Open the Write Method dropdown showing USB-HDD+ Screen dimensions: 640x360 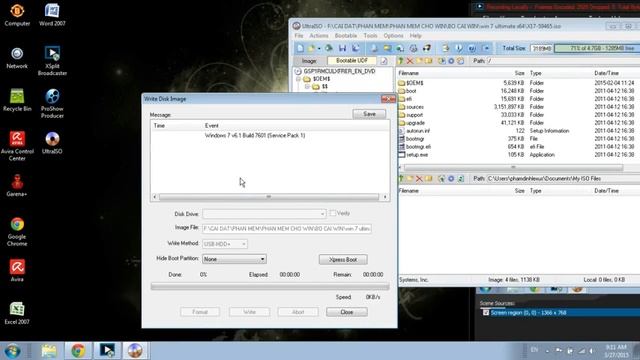point(225,244)
